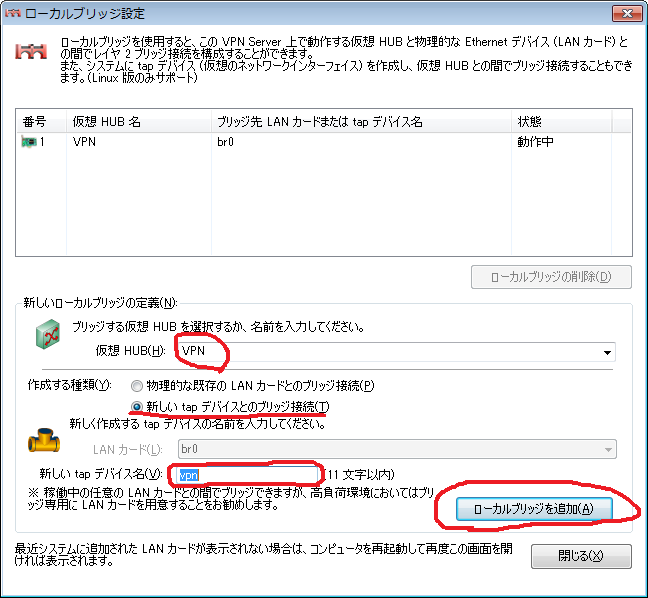Viewport: 648px width, 598px height.
Task: Click the 11 文字以内 hint text
Action: click(x=360, y=474)
